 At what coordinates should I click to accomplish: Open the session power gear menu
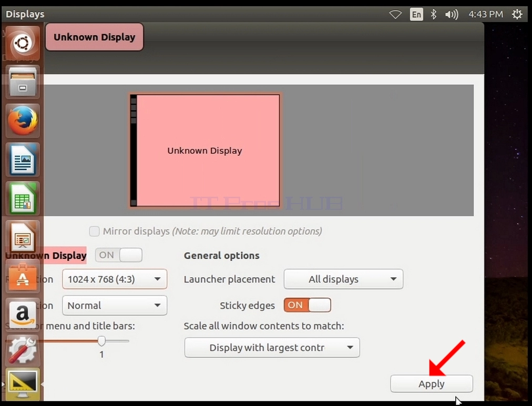click(x=517, y=14)
